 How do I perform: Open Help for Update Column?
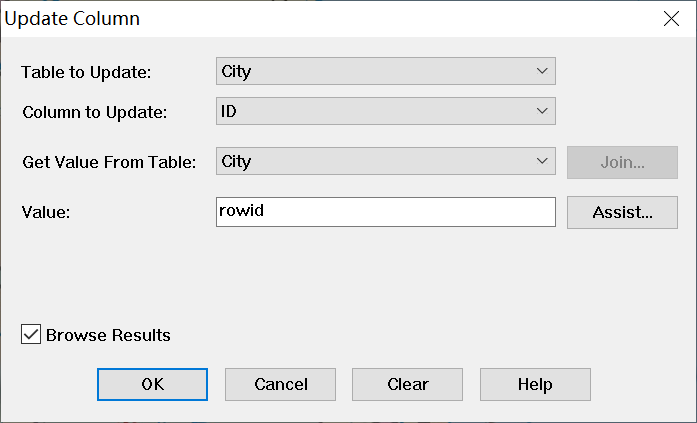point(535,384)
